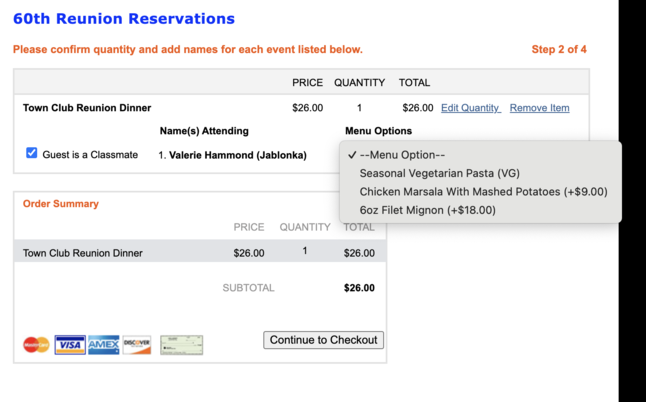The image size is (646, 402).
Task: Click the Step 2 of 4 indicator
Action: click(x=559, y=49)
